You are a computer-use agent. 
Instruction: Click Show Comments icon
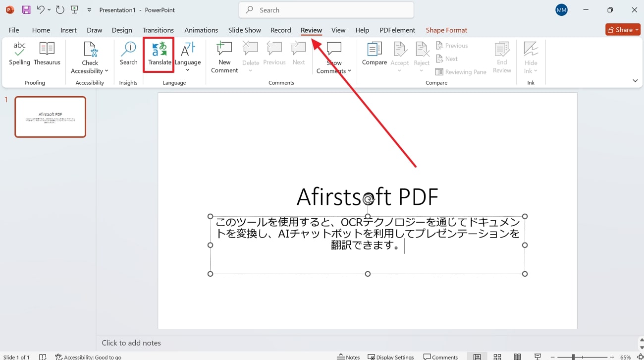click(334, 49)
